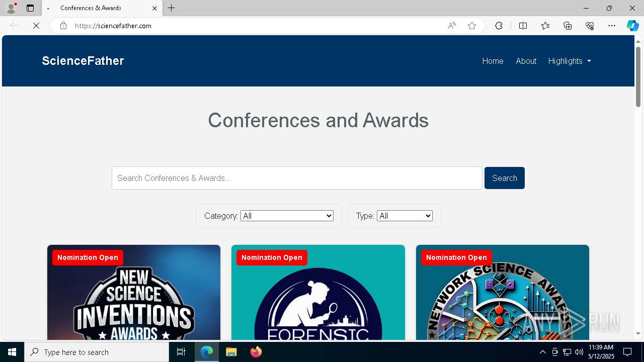The width and height of the screenshot is (644, 362).
Task: Click the Meet Now tray icon
Action: (555, 352)
